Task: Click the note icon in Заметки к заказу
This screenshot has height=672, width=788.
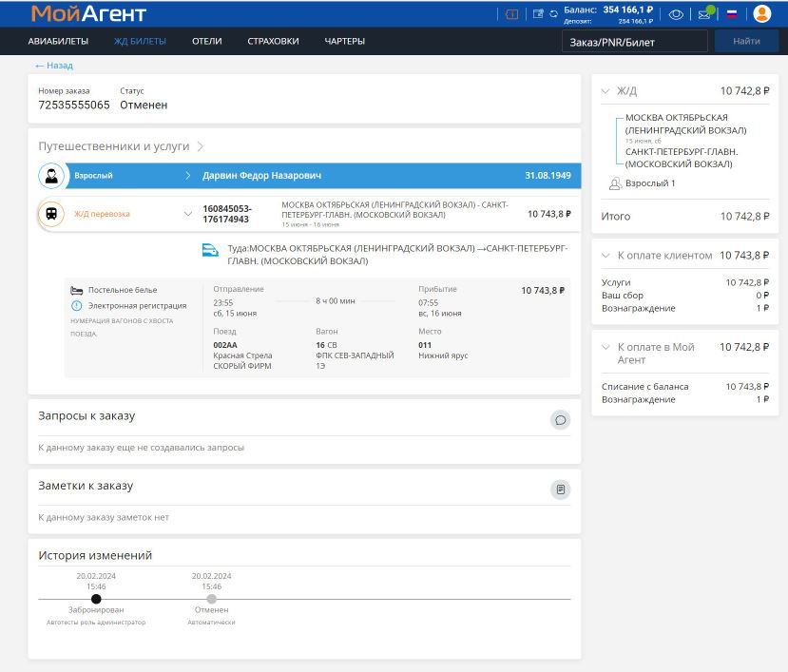Action: tap(561, 489)
